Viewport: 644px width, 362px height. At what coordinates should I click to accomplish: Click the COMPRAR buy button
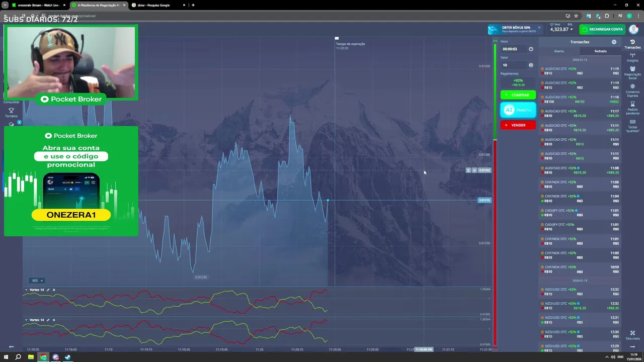click(518, 95)
